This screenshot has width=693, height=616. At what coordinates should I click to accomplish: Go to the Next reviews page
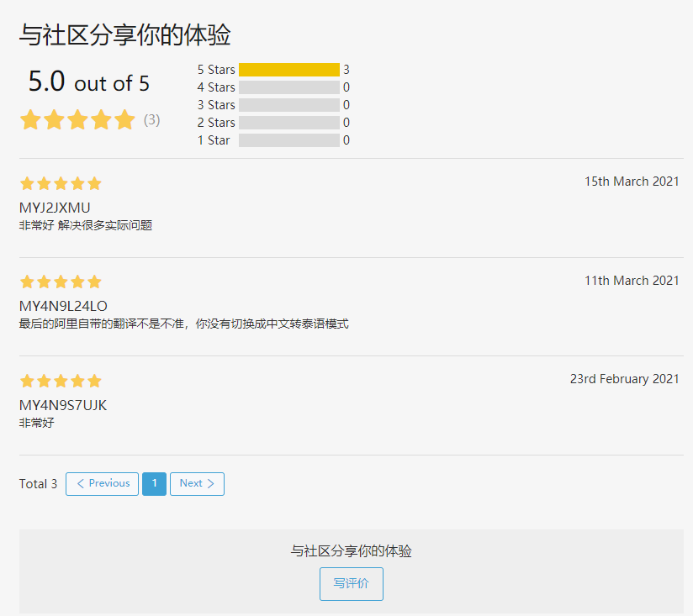point(197,484)
